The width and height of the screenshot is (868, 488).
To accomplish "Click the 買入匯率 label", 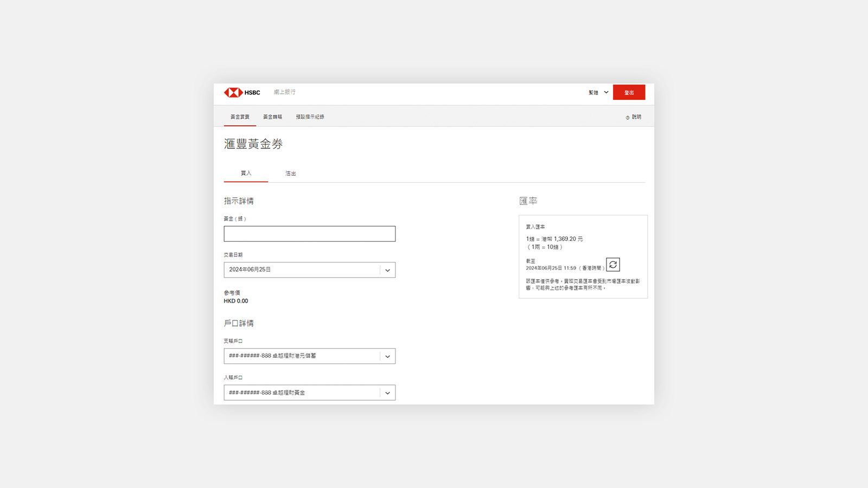I will pos(535,227).
